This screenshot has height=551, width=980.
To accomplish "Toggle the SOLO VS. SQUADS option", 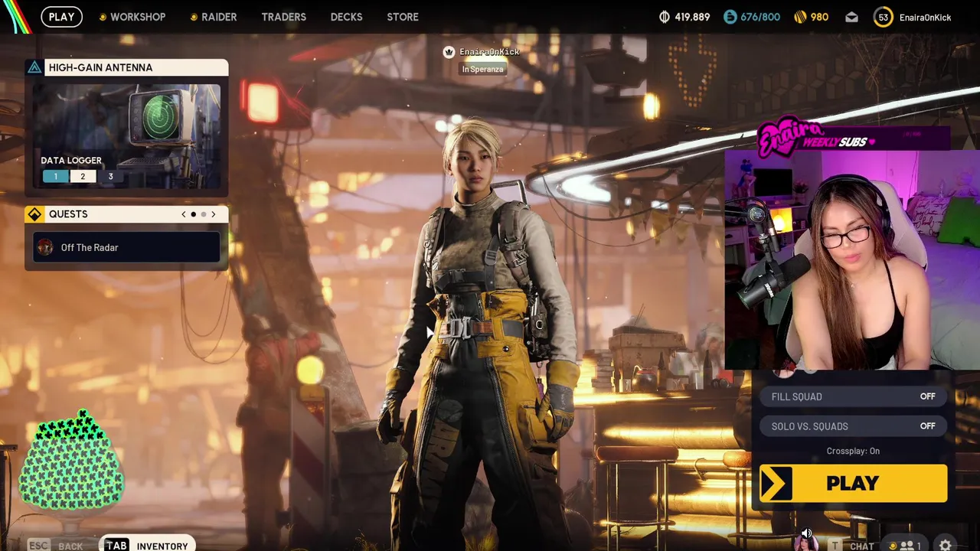I will coord(853,426).
